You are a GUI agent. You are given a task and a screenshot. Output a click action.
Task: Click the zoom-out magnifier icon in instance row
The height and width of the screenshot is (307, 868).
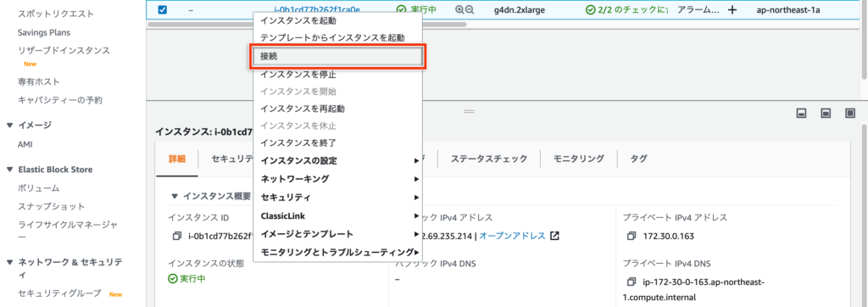[470, 9]
